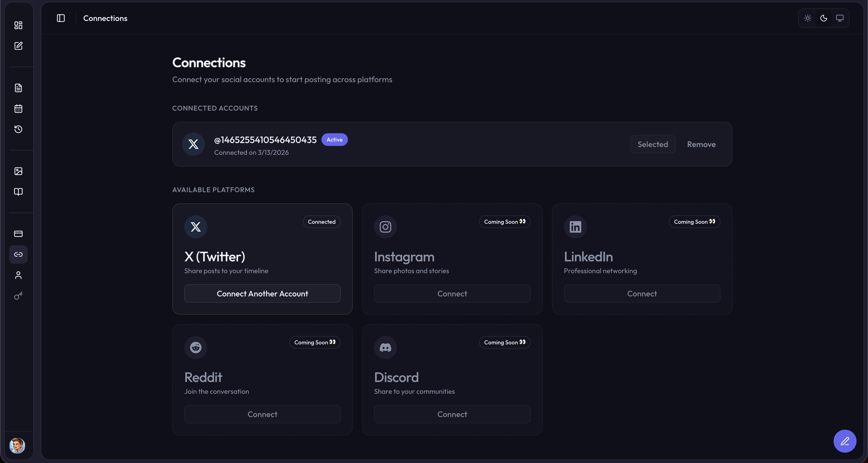Viewport: 868px width, 463px height.
Task: Open the dashboard grid icon in sidebar
Action: (18, 25)
